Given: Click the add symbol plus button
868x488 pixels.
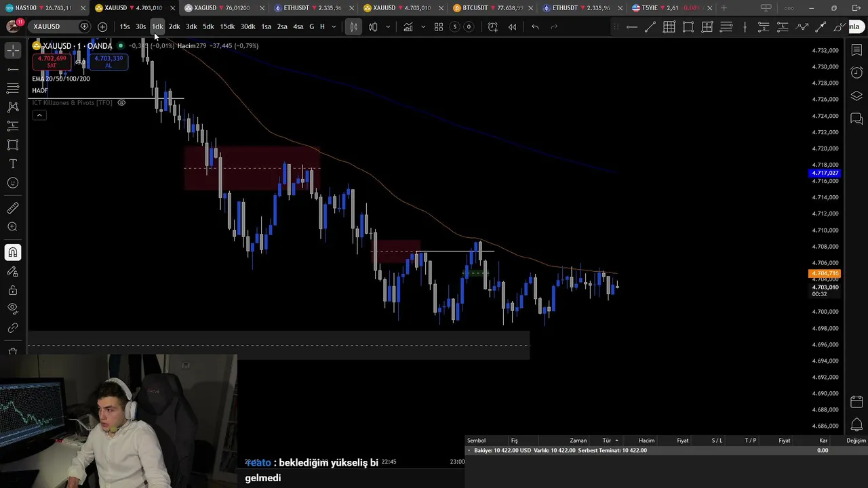Looking at the screenshot, I should point(102,26).
